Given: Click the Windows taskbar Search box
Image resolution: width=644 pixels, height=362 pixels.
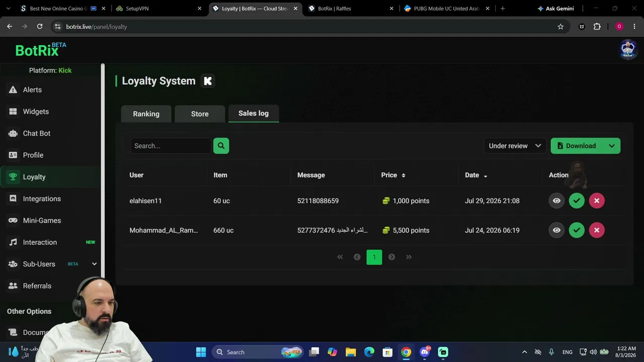Looking at the screenshot, I should [x=258, y=352].
